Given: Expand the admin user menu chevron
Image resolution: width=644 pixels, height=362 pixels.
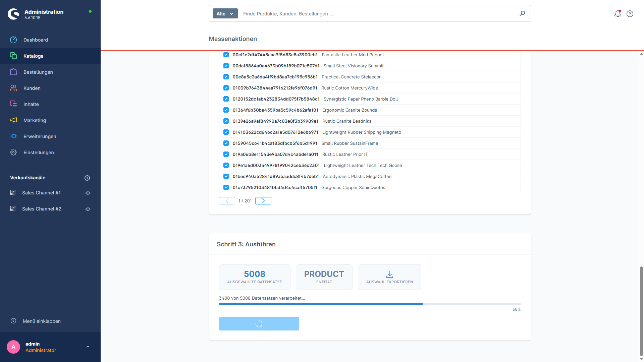Looking at the screenshot, I should coord(88,347).
